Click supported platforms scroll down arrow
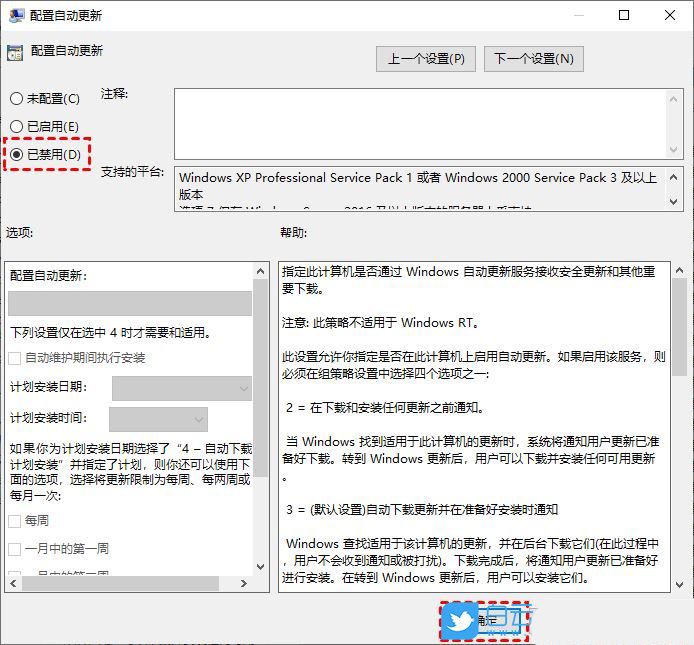This screenshot has width=694, height=645. point(674,201)
